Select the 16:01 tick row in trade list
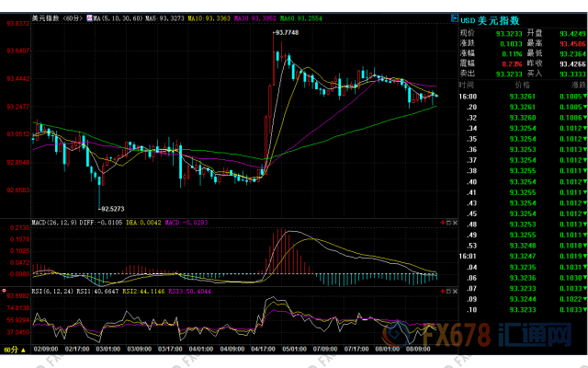 pyautogui.click(x=524, y=257)
